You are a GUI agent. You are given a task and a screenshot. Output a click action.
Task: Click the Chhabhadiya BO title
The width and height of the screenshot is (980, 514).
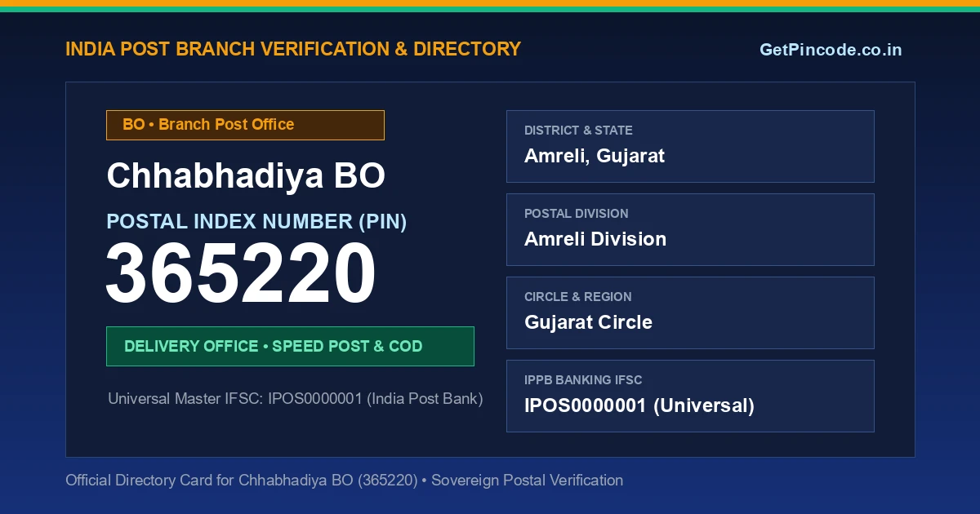246,176
